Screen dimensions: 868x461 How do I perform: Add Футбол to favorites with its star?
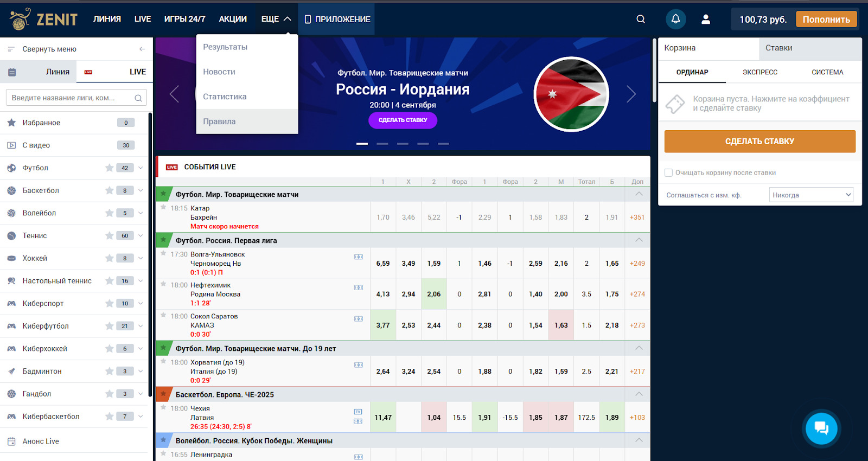point(109,168)
